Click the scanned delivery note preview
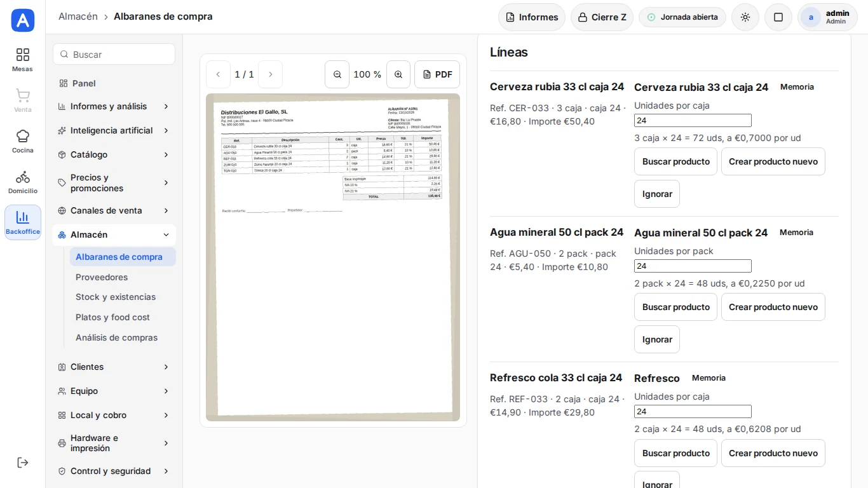The width and height of the screenshot is (868, 488). pyautogui.click(x=333, y=257)
